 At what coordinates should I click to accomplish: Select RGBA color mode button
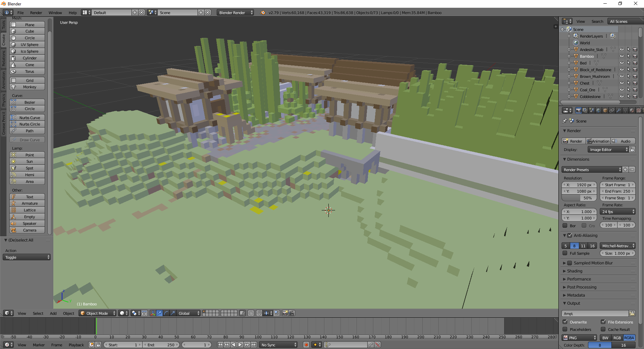pyautogui.click(x=629, y=338)
